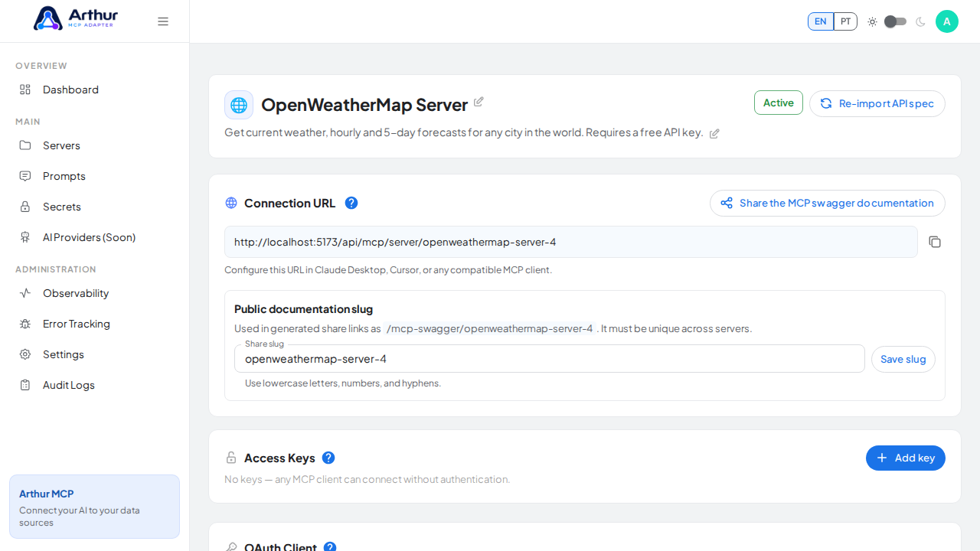The image size is (980, 551).
Task: Click the AI Providers chip icon
Action: pyautogui.click(x=25, y=237)
